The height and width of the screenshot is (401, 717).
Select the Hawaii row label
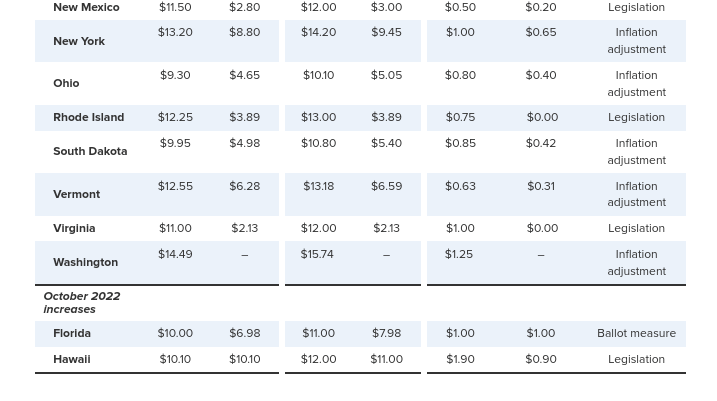click(x=71, y=359)
